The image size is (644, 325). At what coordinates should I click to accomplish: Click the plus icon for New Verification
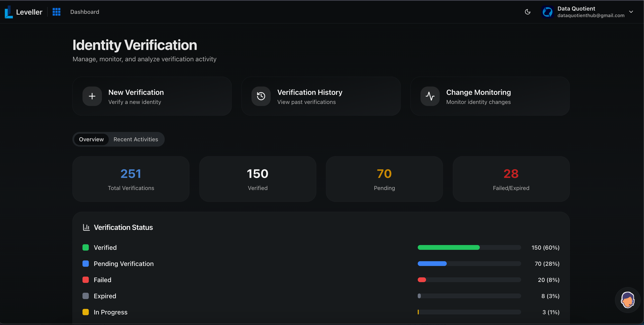[92, 96]
